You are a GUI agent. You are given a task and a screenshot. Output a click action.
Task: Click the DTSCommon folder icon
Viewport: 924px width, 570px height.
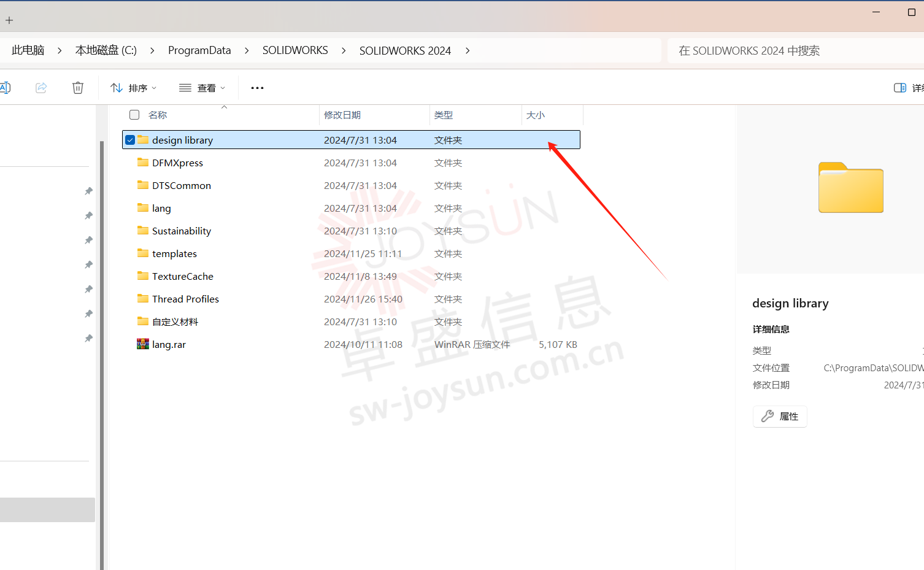tap(143, 185)
